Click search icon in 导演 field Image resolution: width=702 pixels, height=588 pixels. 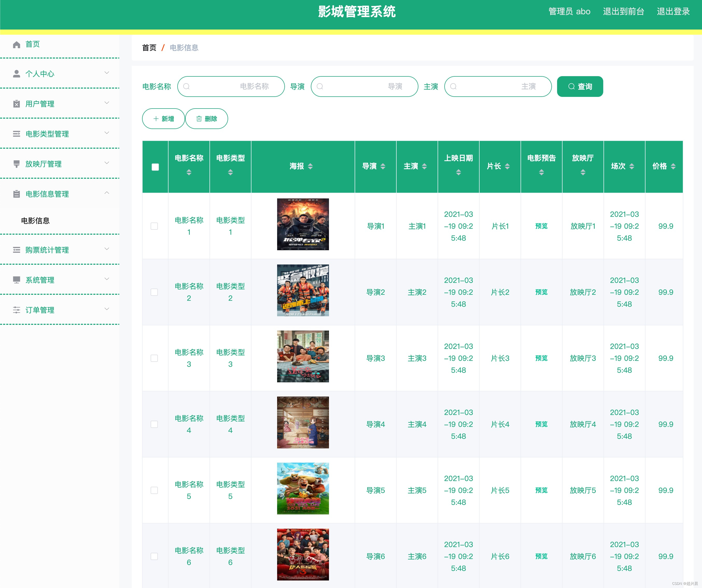[x=320, y=87]
